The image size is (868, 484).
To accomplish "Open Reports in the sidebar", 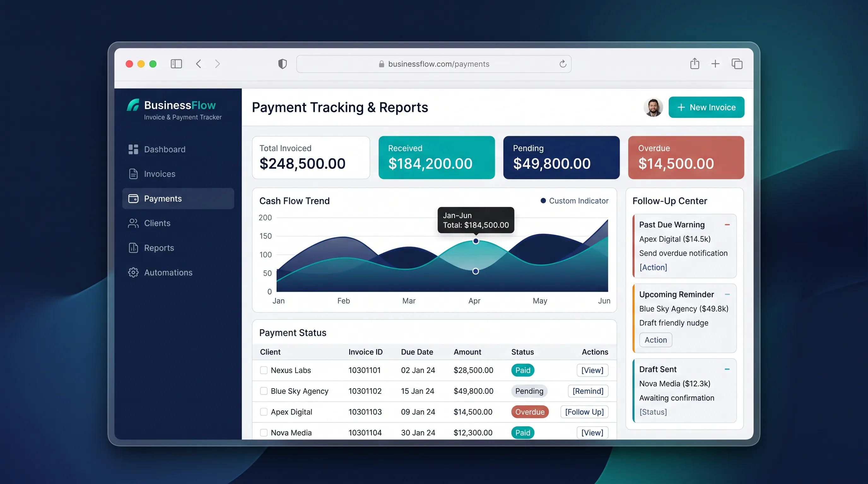I will click(178, 248).
